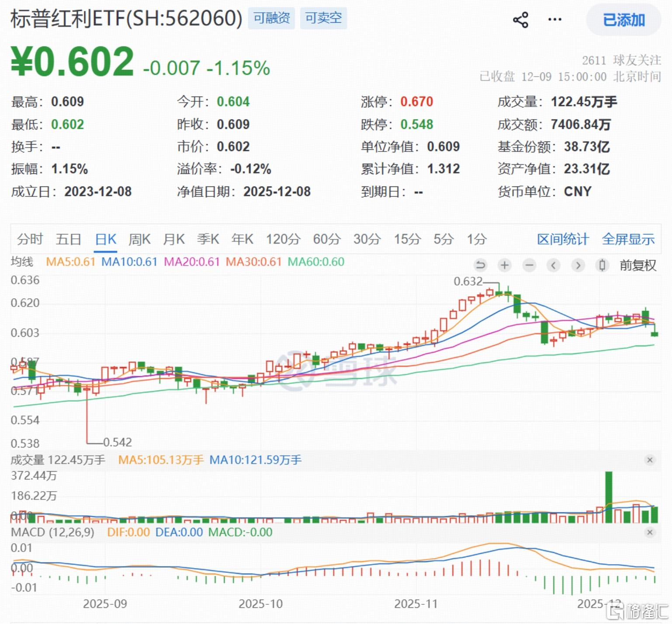Image resolution: width=672 pixels, height=624 pixels.
Task: Open the share icon
Action: tap(520, 20)
